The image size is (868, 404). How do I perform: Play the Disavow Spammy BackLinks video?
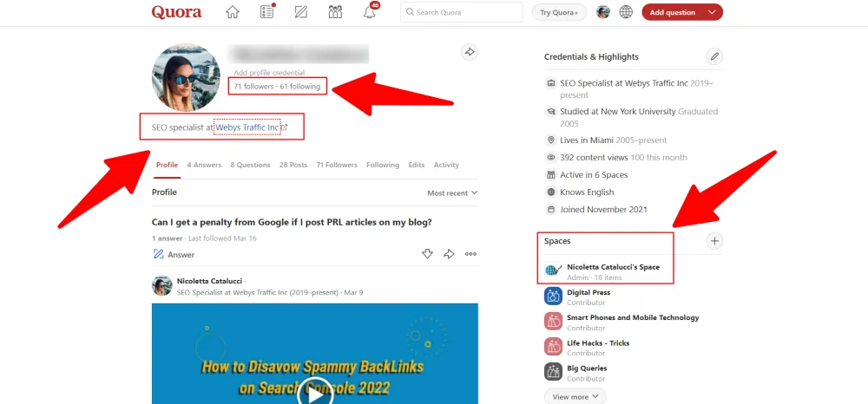coord(315,394)
